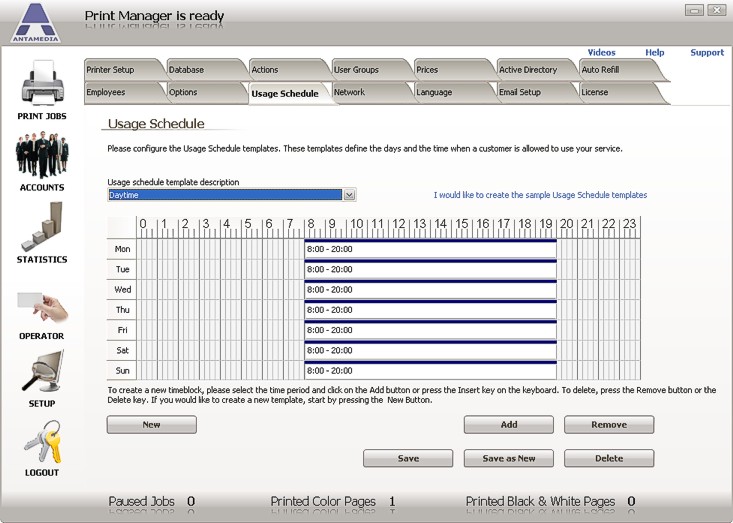733x523 pixels.
Task: Select Sunday's 8:00 - 20:00 timeblock
Action: point(430,371)
